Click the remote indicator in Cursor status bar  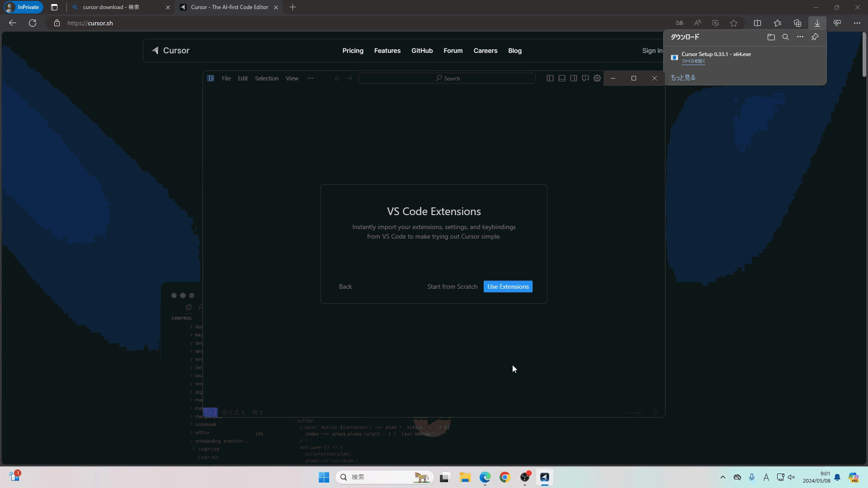210,412
